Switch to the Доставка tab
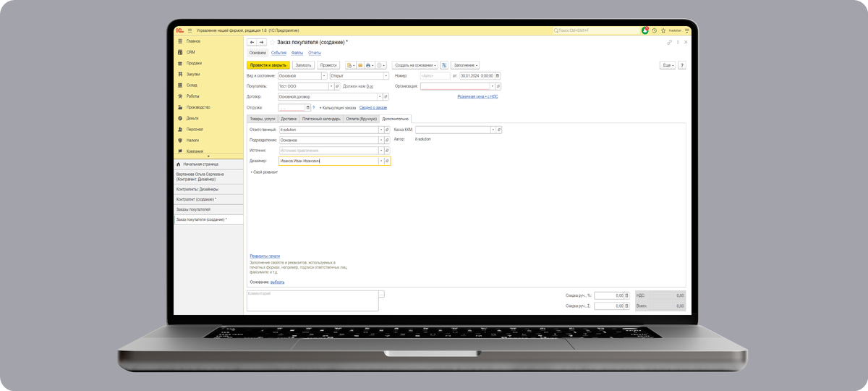The image size is (868, 391). pyautogui.click(x=289, y=118)
